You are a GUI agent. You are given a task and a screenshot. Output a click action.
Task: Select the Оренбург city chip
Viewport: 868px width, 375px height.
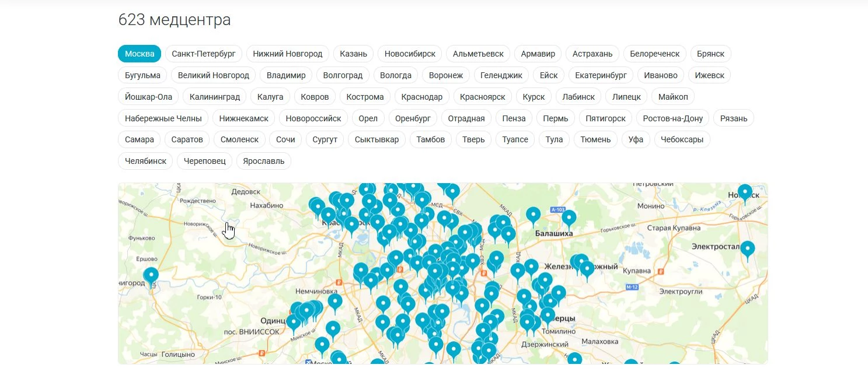(413, 118)
